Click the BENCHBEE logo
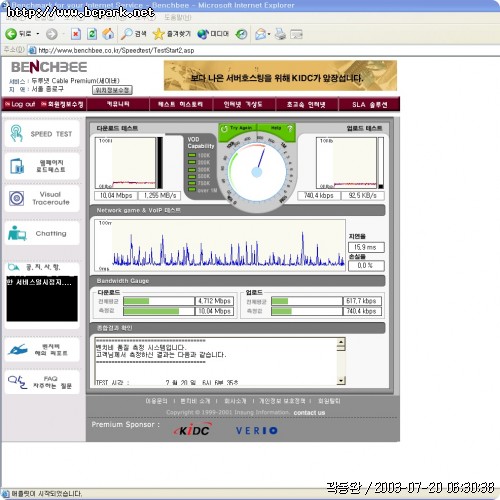500x500 pixels. [49, 67]
